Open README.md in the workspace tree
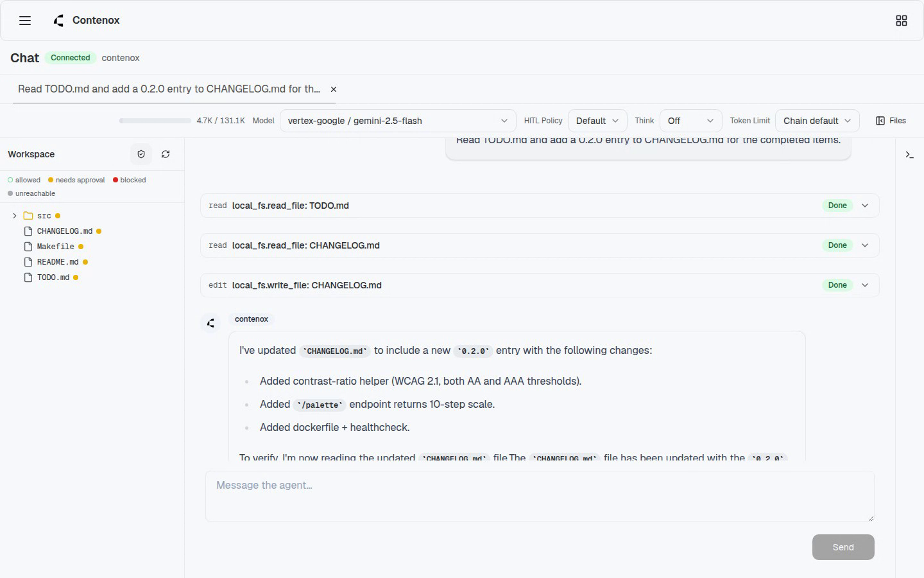 (58, 262)
